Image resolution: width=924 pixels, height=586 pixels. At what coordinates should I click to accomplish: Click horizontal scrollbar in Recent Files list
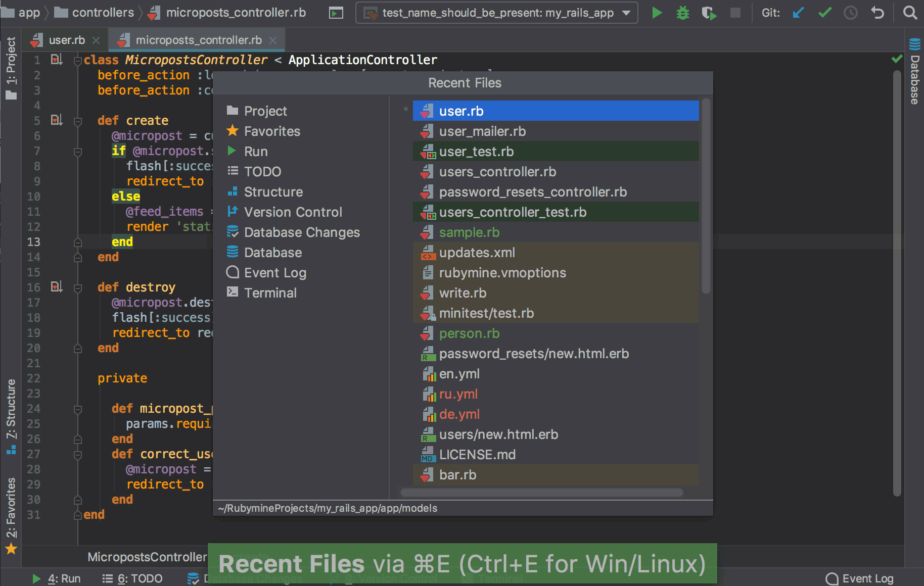541,492
